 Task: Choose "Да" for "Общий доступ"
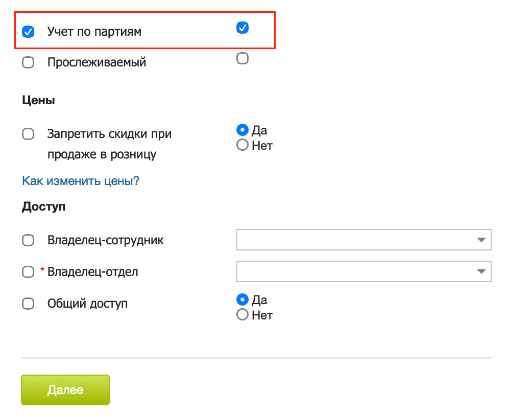click(x=242, y=299)
